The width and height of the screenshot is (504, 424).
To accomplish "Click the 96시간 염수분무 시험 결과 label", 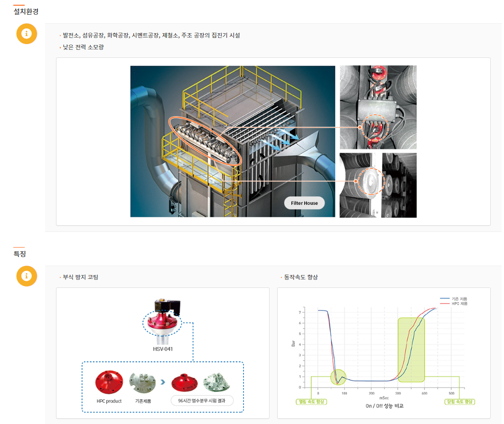I will [x=202, y=401].
